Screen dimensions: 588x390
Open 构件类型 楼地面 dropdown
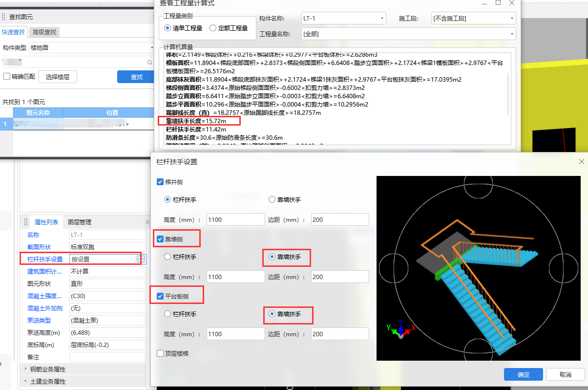click(x=92, y=47)
